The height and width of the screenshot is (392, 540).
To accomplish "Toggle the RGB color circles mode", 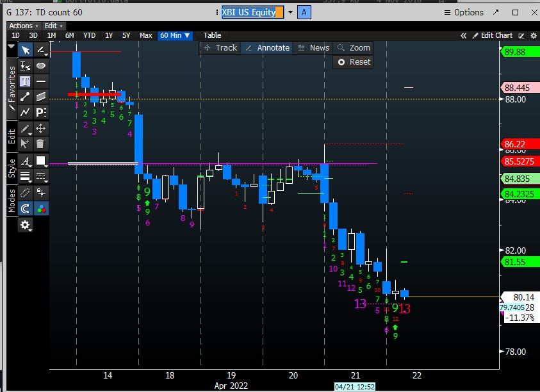I will [41, 208].
